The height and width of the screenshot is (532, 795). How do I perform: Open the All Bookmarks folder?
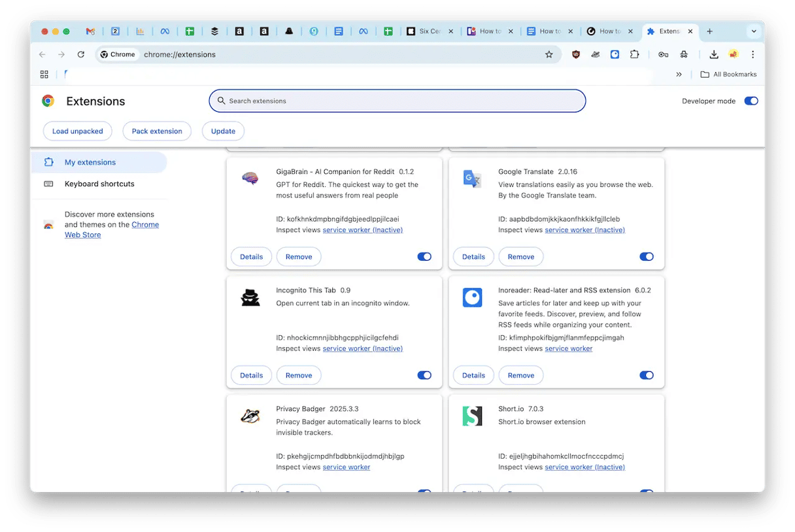(x=728, y=75)
